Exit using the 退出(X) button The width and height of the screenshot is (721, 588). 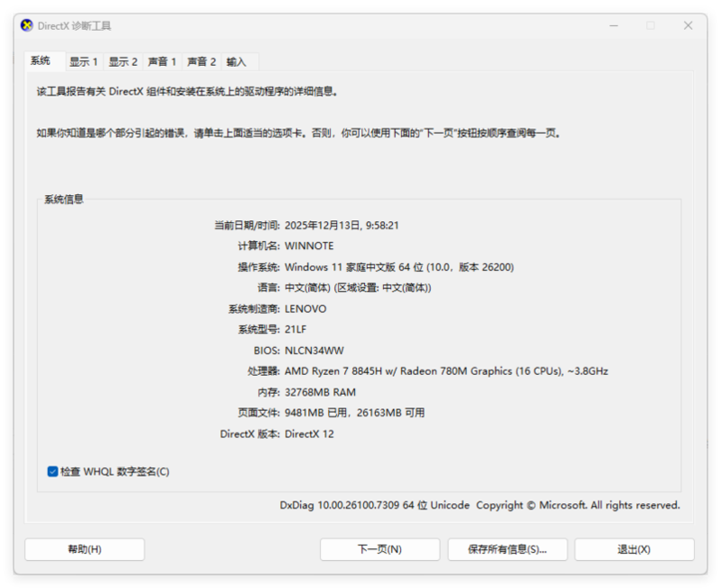[x=633, y=549]
